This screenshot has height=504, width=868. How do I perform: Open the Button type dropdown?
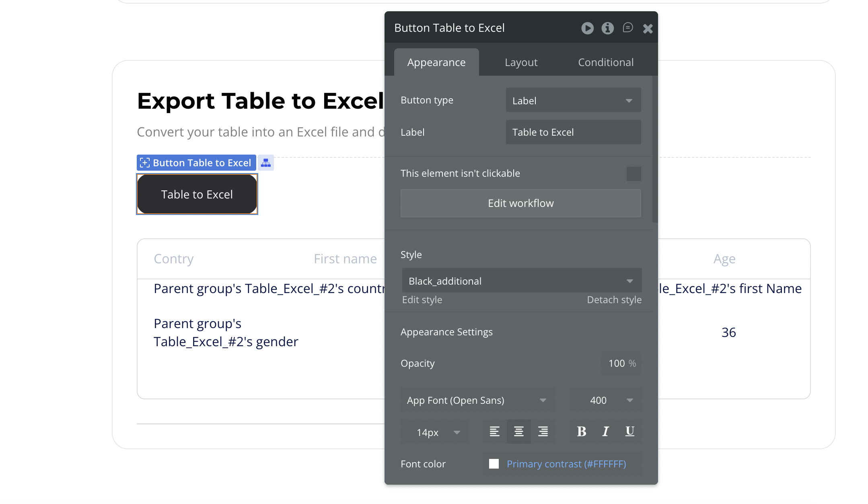click(x=573, y=100)
